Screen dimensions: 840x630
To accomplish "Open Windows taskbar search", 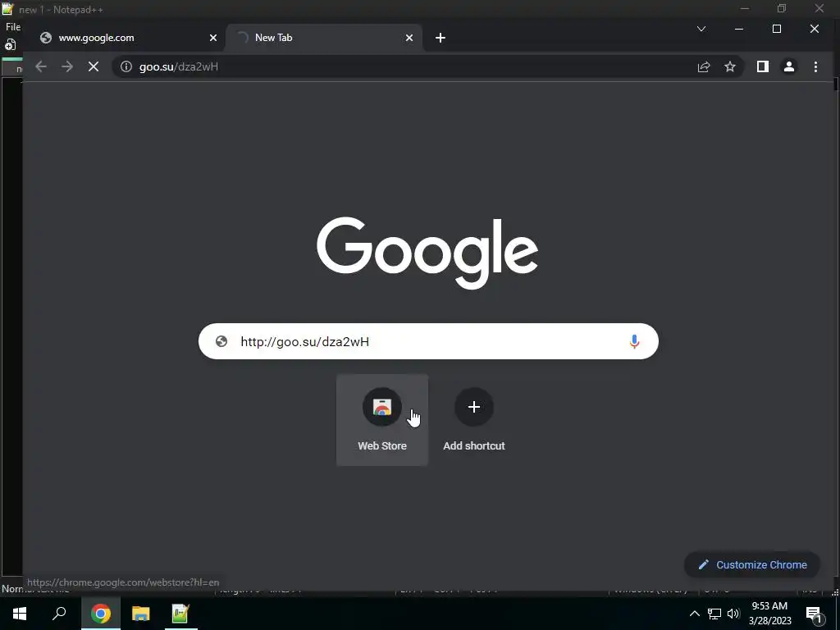I will click(x=59, y=614).
